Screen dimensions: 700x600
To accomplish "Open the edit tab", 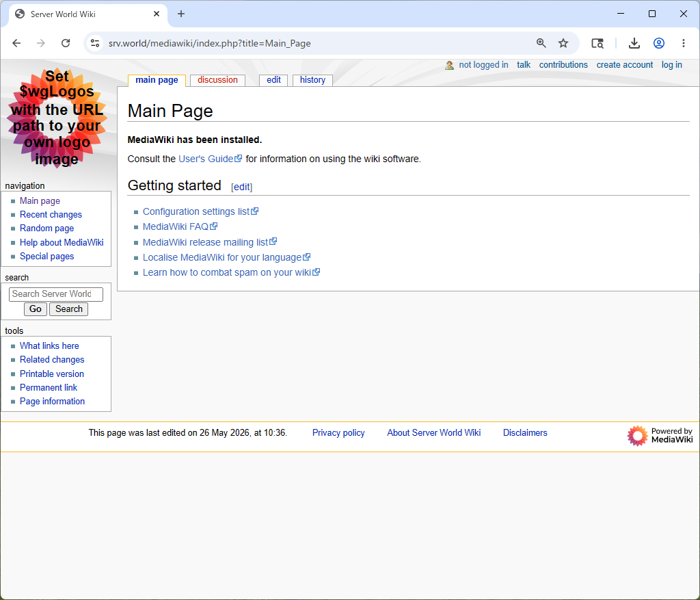I will 273,80.
